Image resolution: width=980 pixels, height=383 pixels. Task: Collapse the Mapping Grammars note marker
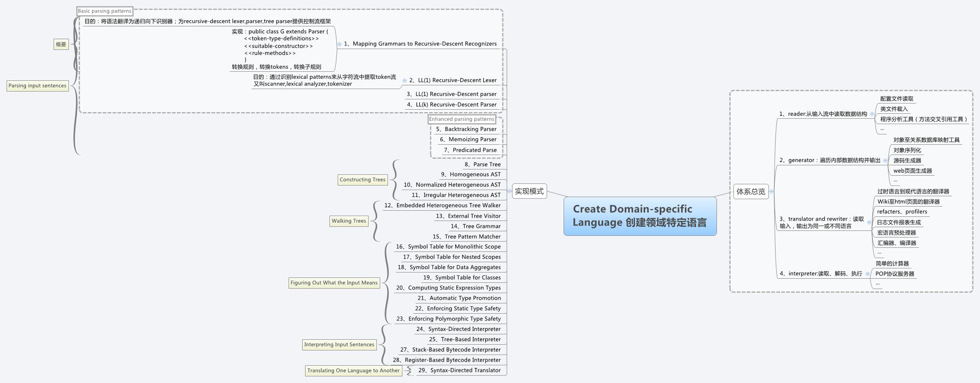[339, 44]
